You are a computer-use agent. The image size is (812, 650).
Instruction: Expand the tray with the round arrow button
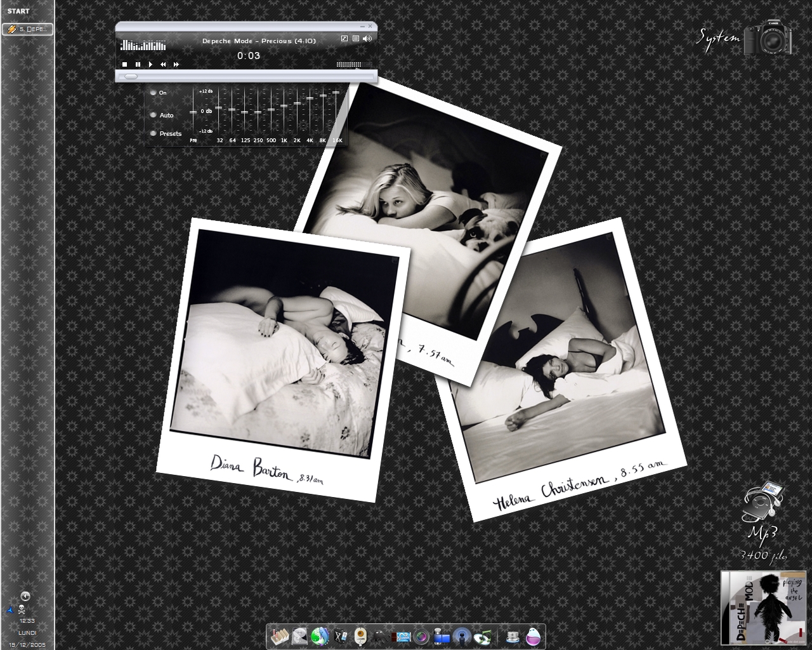click(25, 596)
